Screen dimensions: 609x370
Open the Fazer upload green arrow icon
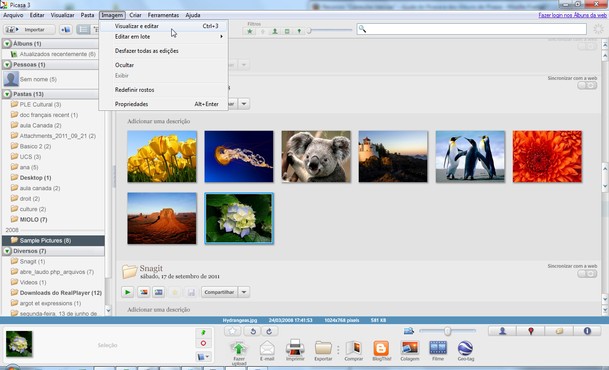(x=239, y=349)
